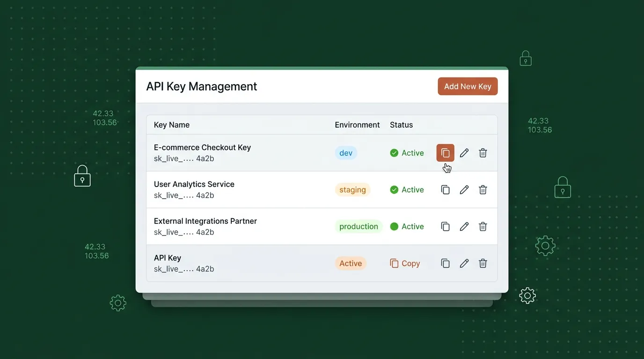Copy the User Analytics Service key
This screenshot has height=359, width=644.
[x=445, y=189]
